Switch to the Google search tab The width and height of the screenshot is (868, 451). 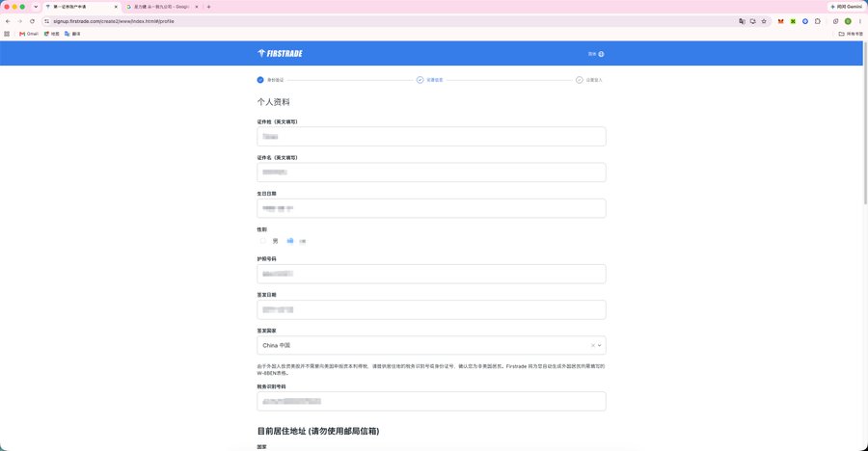(x=162, y=7)
